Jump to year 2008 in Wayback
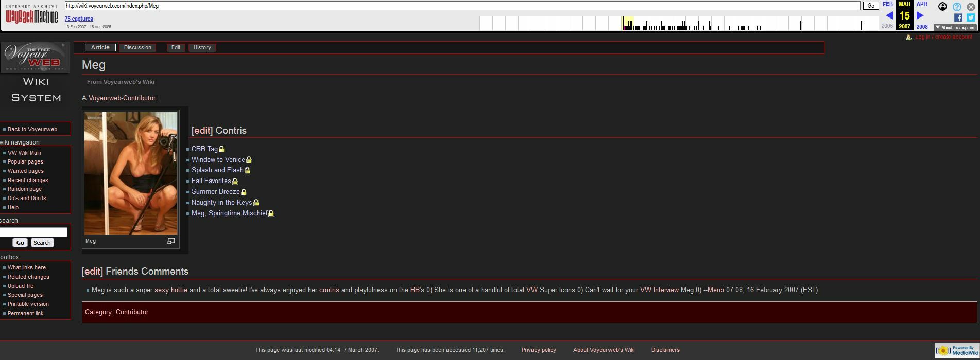The image size is (980, 360). [x=922, y=26]
